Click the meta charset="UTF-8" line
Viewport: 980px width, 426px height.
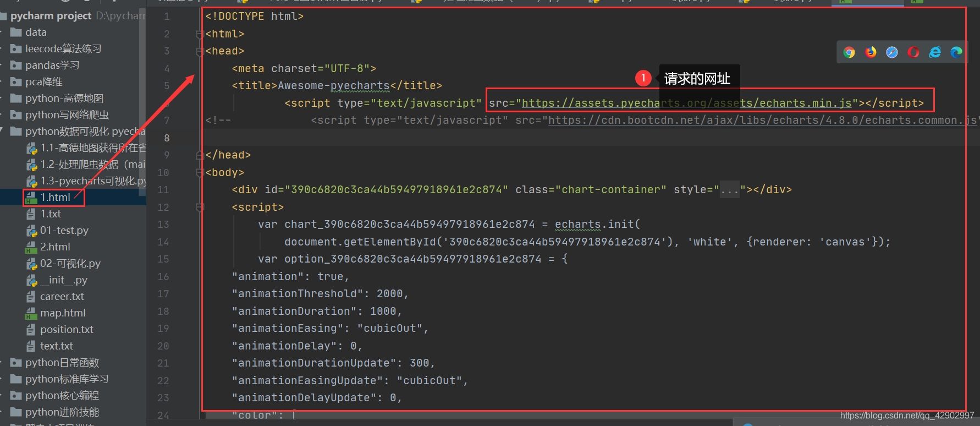pos(304,69)
